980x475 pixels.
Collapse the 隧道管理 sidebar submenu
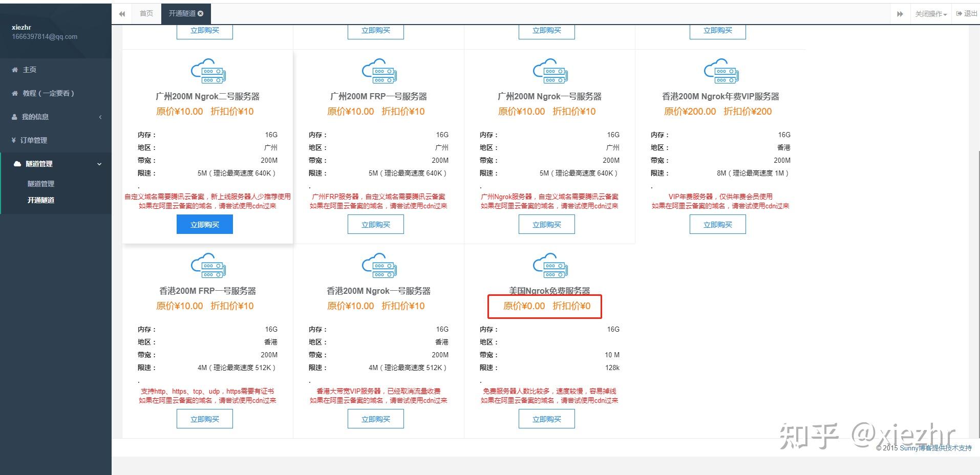point(99,163)
